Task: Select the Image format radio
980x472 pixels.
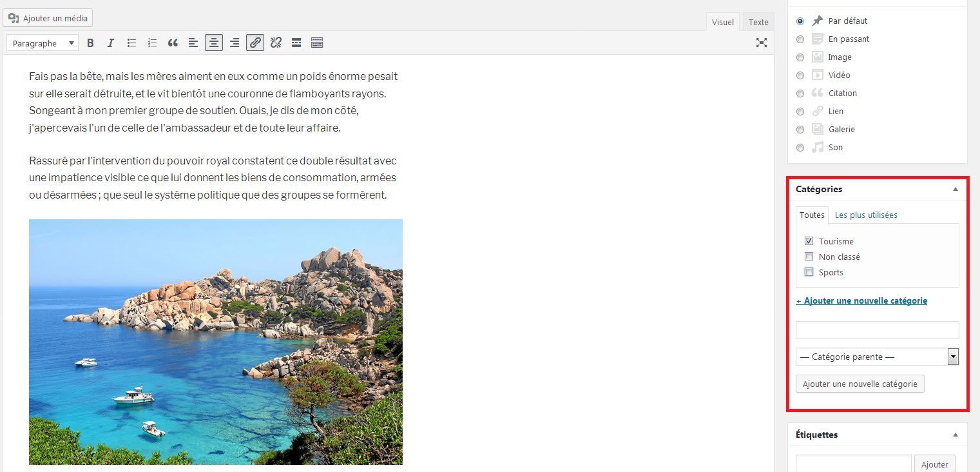Action: coord(800,57)
